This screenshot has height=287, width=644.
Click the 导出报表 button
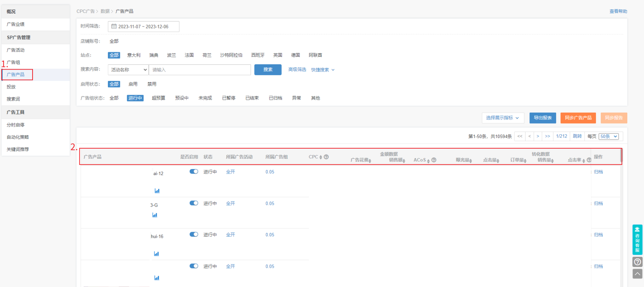point(543,118)
